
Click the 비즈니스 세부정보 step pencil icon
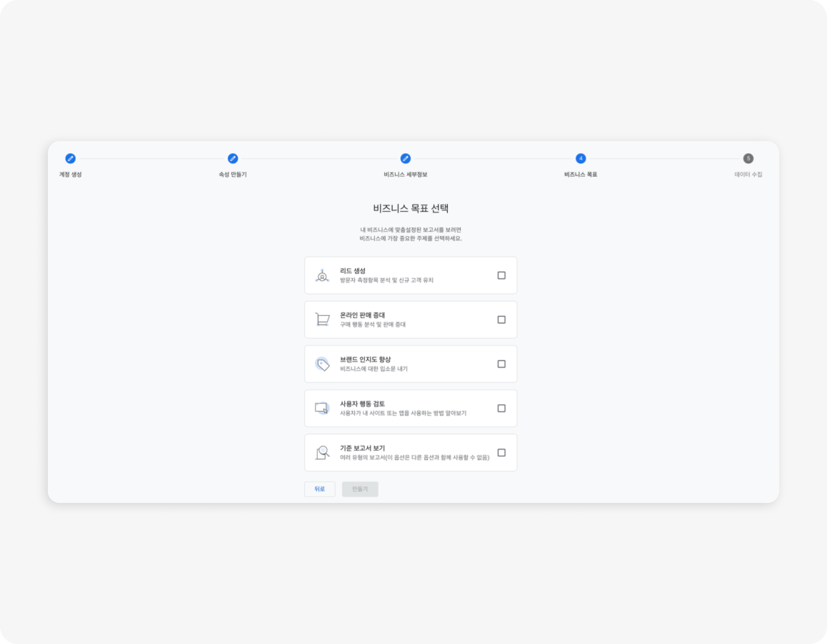(x=406, y=158)
